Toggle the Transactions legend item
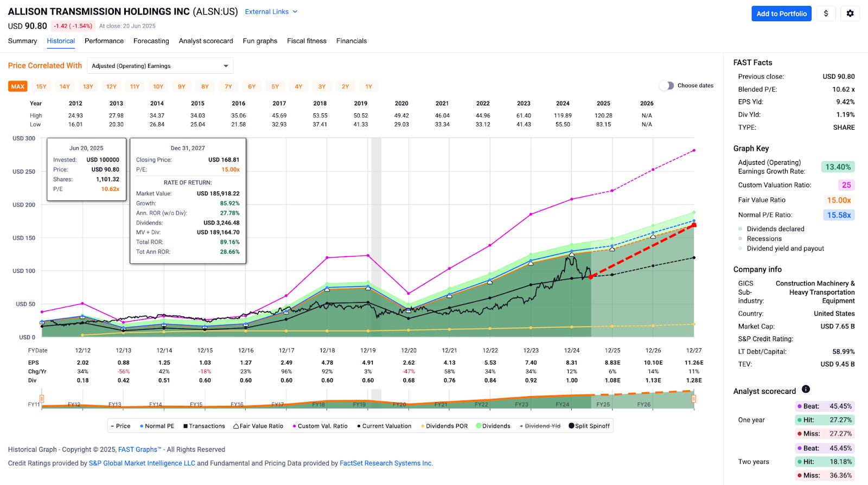This screenshot has width=868, height=485. pyautogui.click(x=204, y=426)
